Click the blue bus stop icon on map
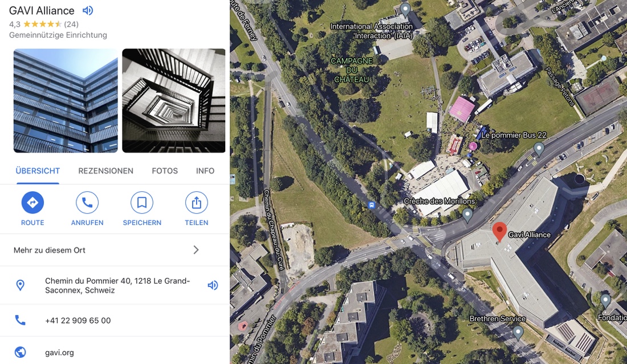 pyautogui.click(x=372, y=205)
